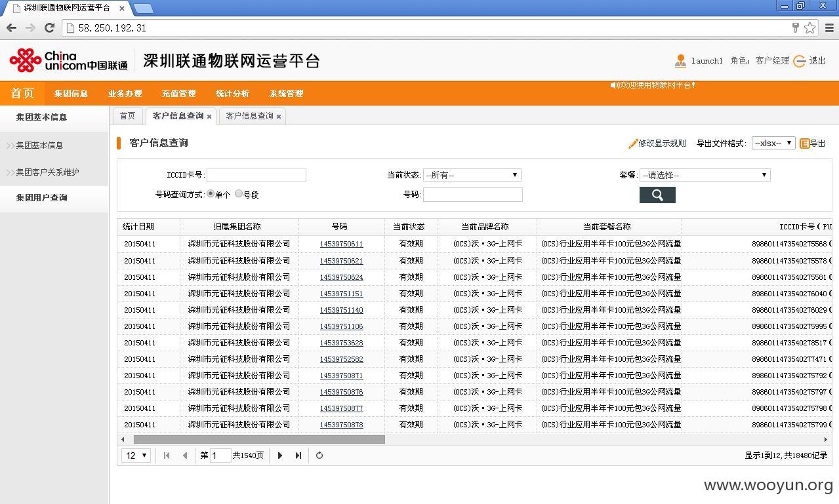The height and width of the screenshot is (504, 839).
Task: Click the 号码 input field
Action: (x=473, y=195)
